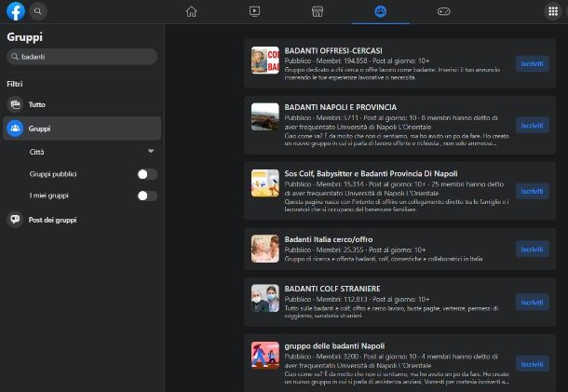
Task: Open the Marketplace store icon
Action: [x=318, y=11]
